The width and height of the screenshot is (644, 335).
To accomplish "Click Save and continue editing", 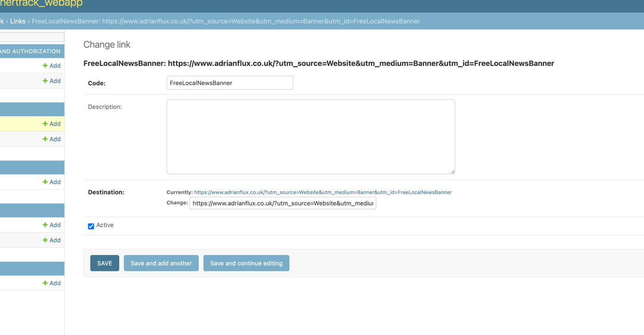I will click(x=246, y=263).
